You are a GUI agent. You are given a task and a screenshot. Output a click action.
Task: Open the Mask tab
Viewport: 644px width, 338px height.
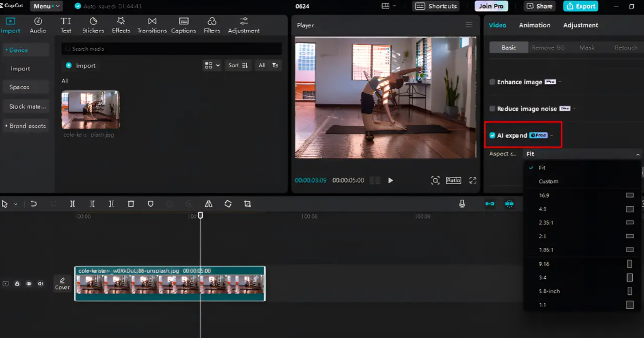(x=587, y=48)
